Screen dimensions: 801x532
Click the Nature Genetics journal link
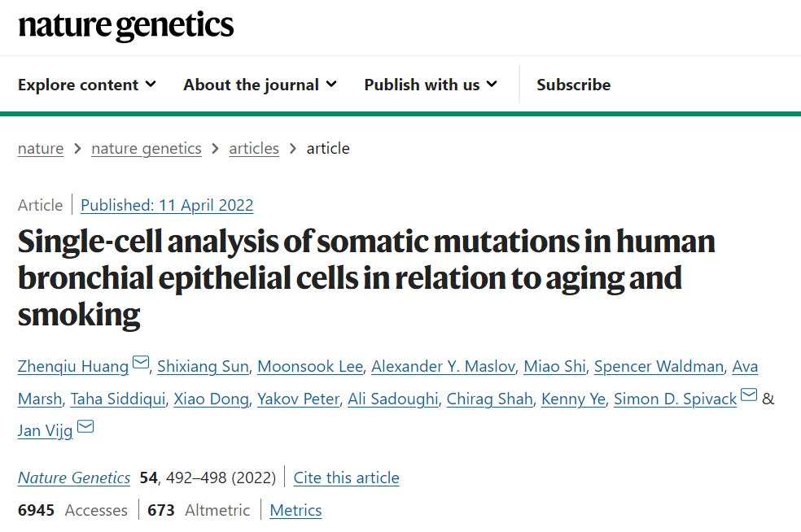click(x=74, y=477)
